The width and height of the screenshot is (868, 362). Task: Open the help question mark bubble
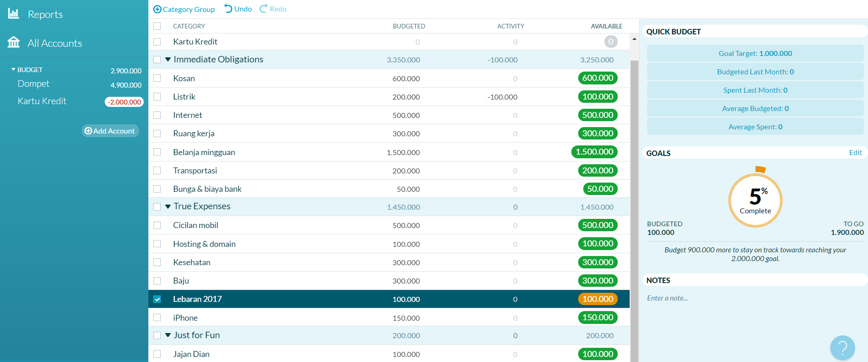(x=842, y=348)
